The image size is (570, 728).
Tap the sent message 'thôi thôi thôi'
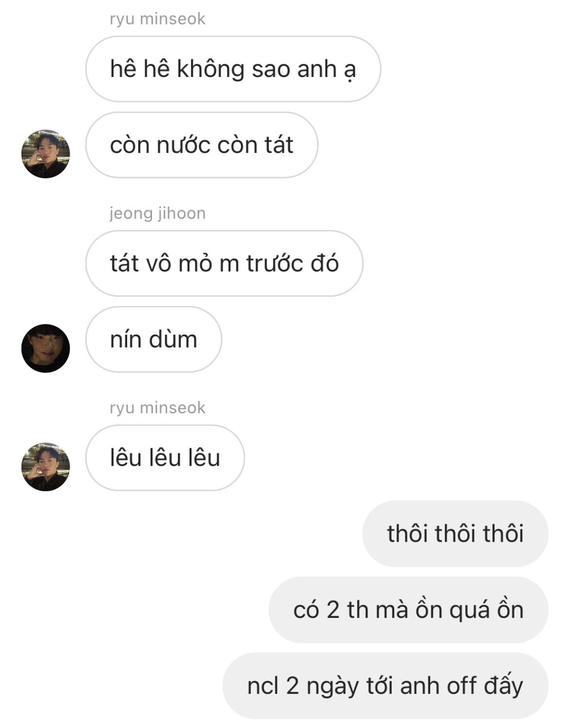(x=456, y=534)
